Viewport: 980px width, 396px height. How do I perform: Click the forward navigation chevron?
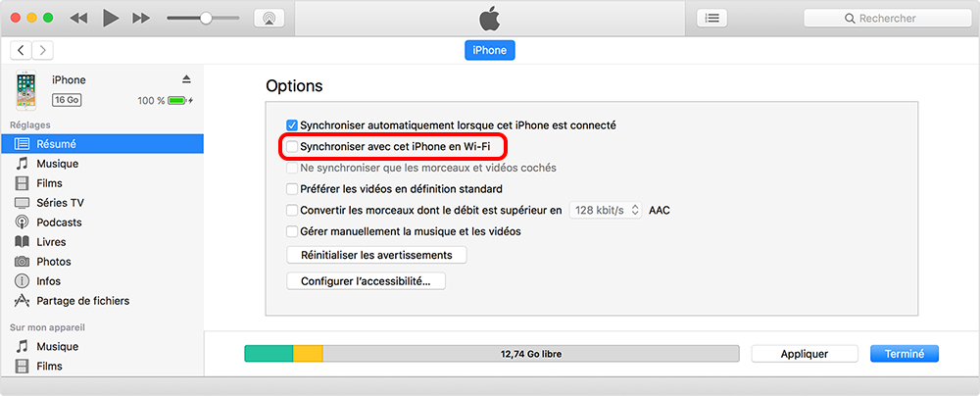[43, 50]
